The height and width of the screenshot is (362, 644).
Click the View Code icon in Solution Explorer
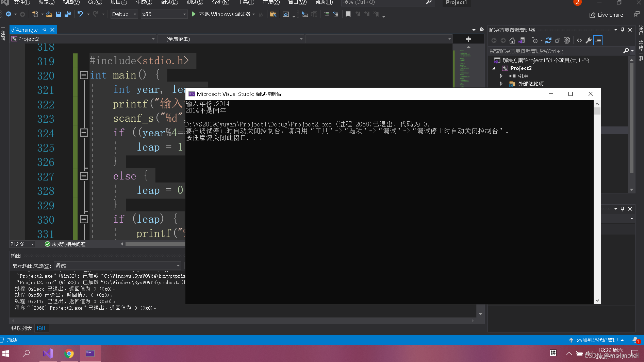click(579, 40)
